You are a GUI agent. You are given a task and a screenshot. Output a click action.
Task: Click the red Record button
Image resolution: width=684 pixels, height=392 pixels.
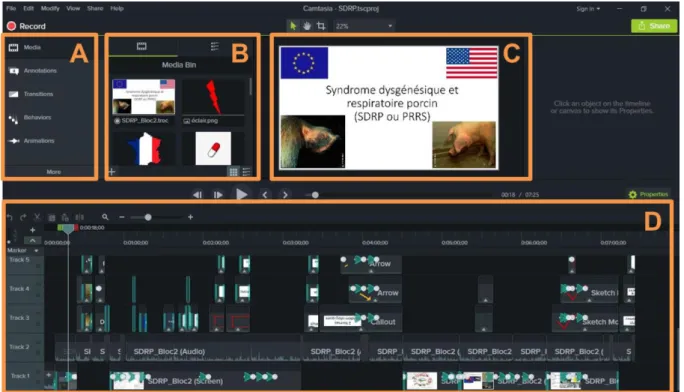pos(26,26)
